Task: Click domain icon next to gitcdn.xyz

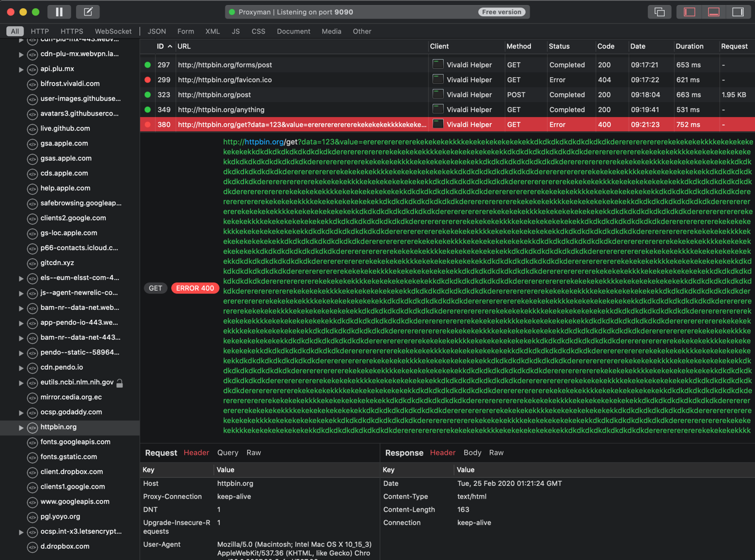Action: 32,263
